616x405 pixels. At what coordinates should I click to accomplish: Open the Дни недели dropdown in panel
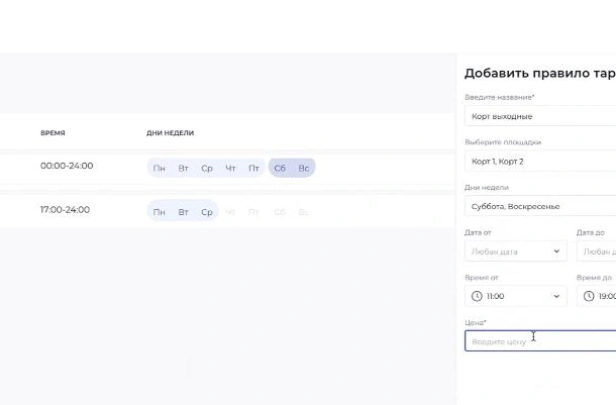point(540,206)
